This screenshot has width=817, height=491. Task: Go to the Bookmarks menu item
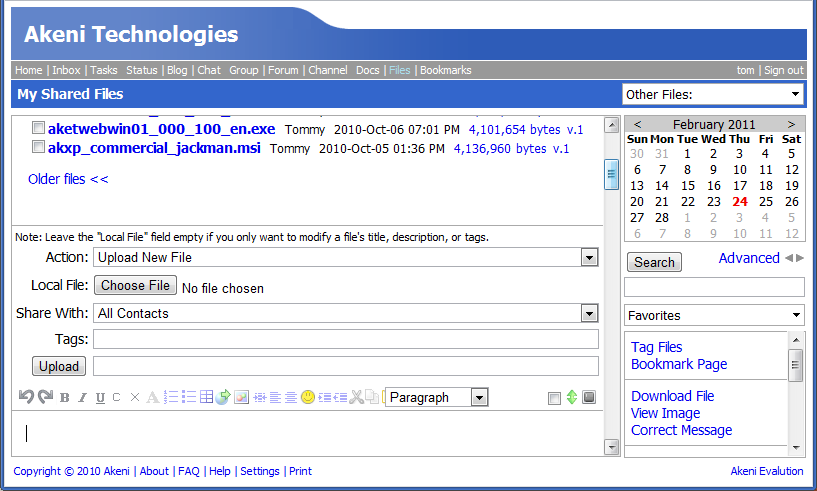pos(445,70)
